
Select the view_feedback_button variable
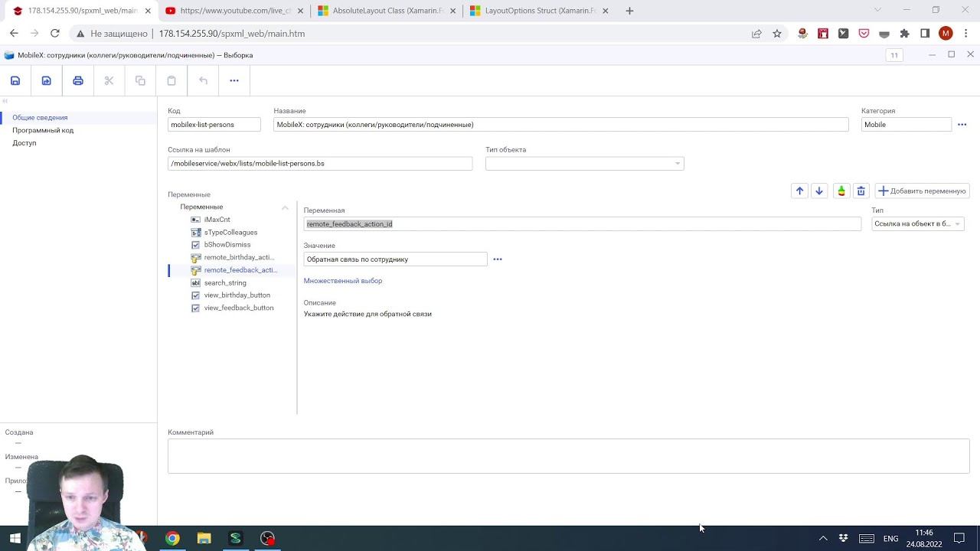click(239, 308)
